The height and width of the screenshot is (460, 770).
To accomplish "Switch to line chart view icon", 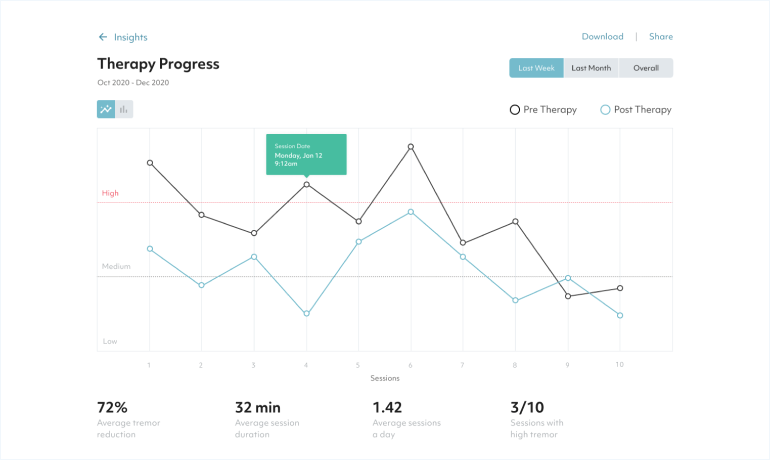I will pyautogui.click(x=106, y=109).
